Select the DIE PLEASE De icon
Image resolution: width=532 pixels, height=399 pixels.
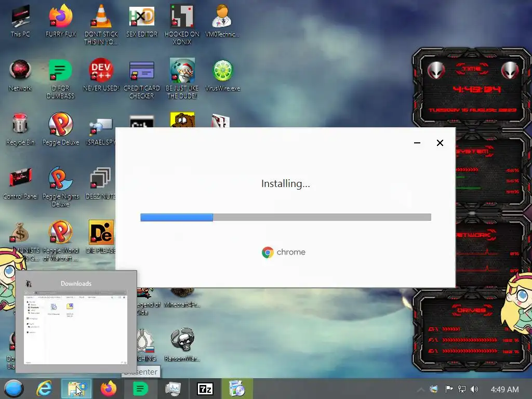(x=101, y=237)
